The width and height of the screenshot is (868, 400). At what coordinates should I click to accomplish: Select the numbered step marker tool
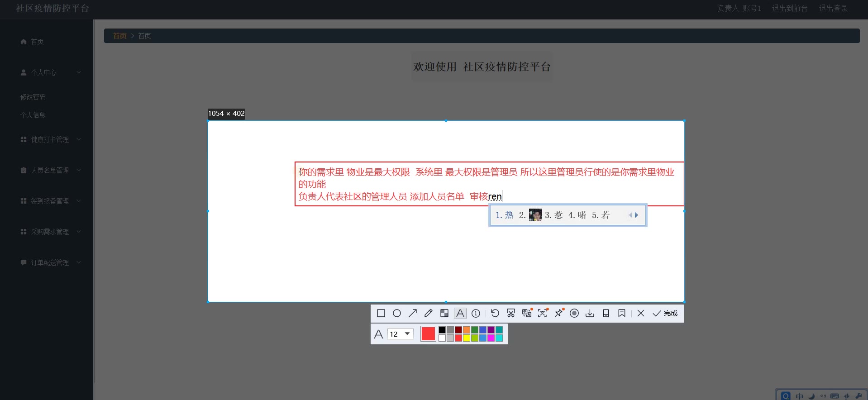(476, 313)
